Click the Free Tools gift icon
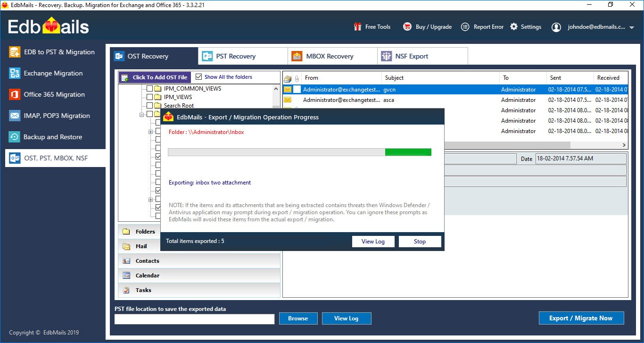 (357, 26)
